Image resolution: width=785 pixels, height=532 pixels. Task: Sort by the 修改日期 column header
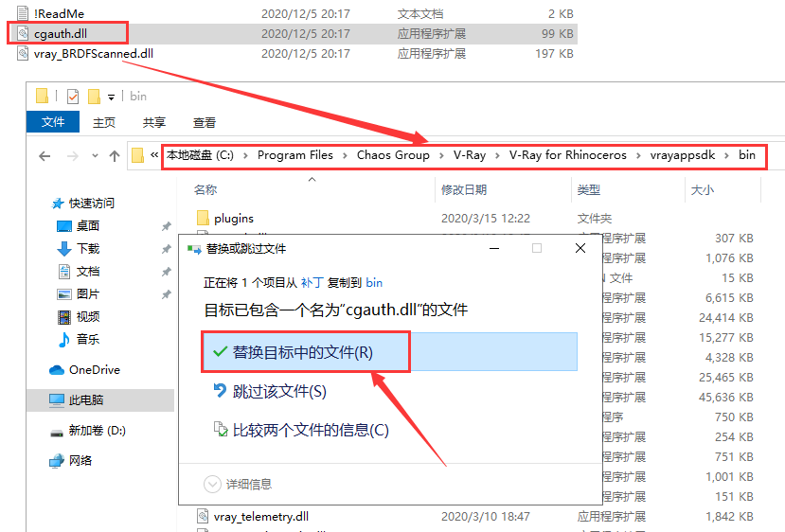[464, 189]
